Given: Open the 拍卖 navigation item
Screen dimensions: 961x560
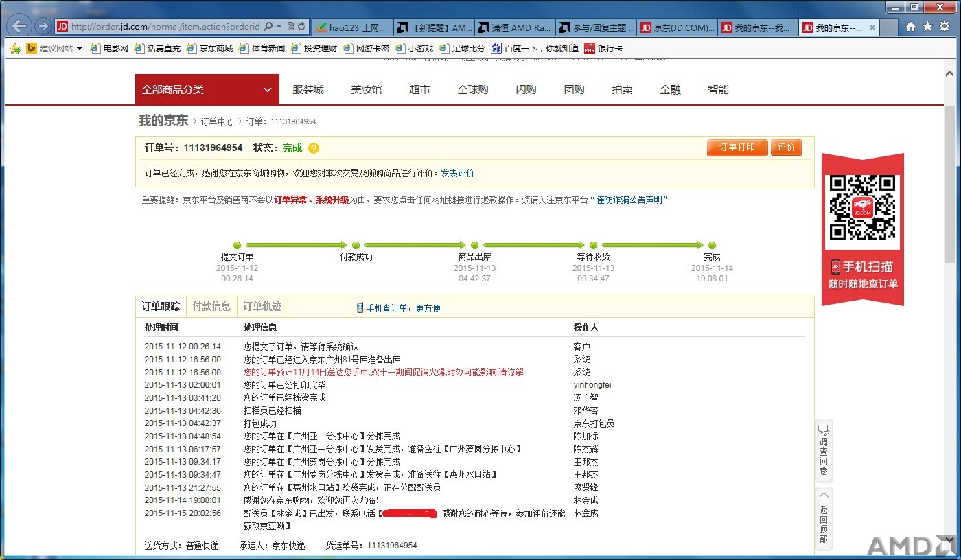Looking at the screenshot, I should point(622,89).
